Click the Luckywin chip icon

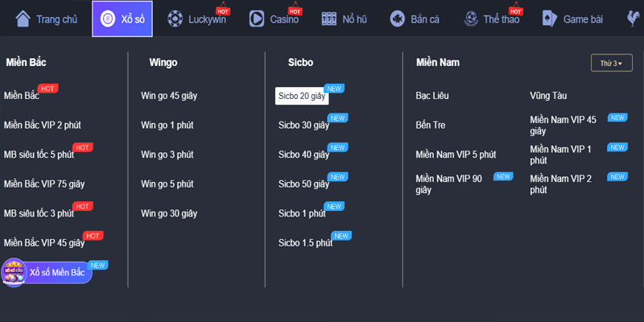(x=175, y=19)
